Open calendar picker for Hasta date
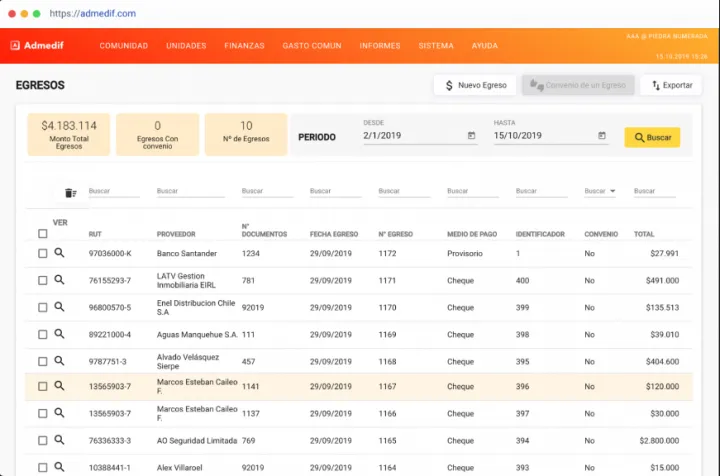Image resolution: width=720 pixels, height=476 pixels. 602,136
